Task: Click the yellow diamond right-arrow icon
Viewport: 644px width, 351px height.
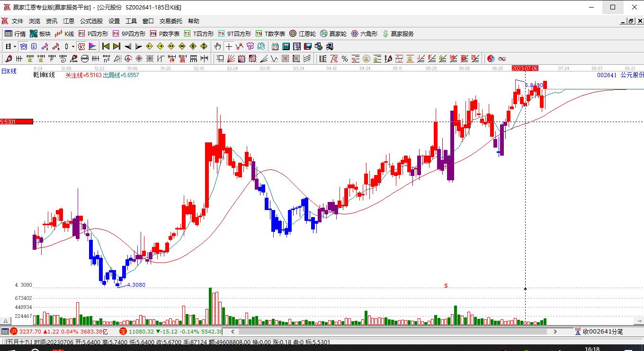Action: click(x=160, y=46)
